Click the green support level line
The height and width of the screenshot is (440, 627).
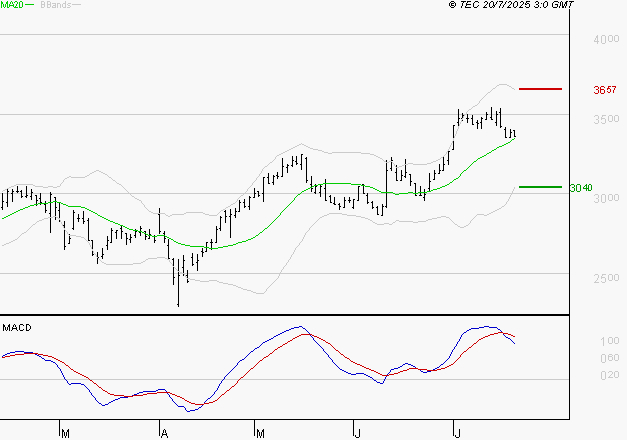(540, 187)
